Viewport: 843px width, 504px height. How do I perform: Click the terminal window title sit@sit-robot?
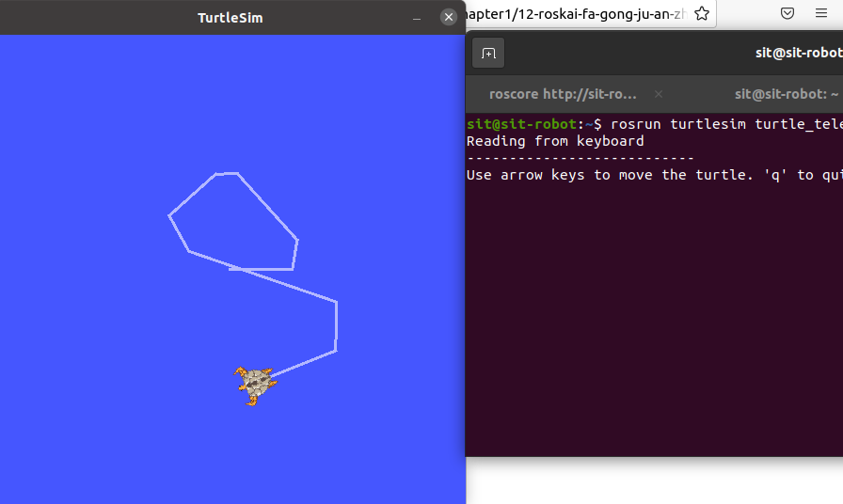(798, 53)
